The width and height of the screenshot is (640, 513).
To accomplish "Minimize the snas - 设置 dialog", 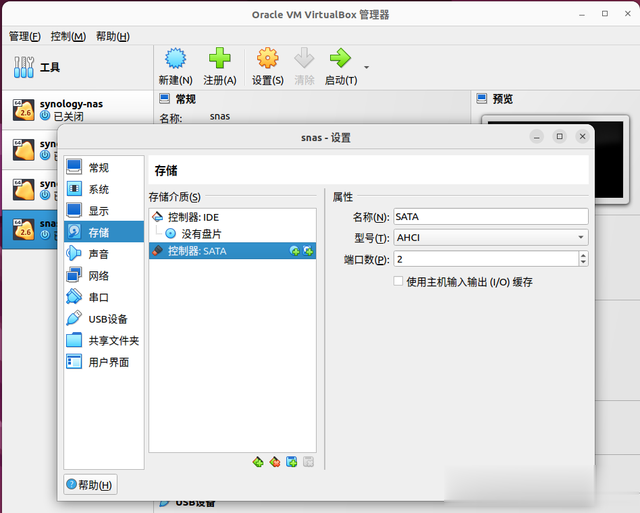I will (x=537, y=136).
